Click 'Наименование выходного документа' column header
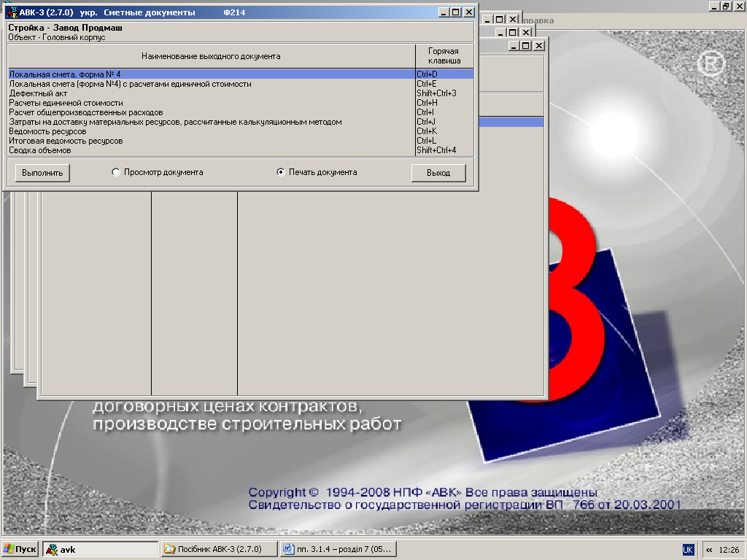The height and width of the screenshot is (560, 747). click(211, 56)
